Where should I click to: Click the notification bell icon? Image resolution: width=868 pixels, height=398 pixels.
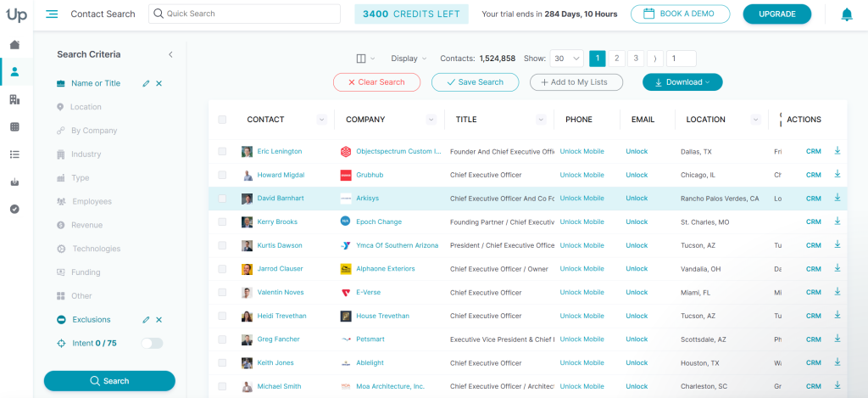click(846, 14)
